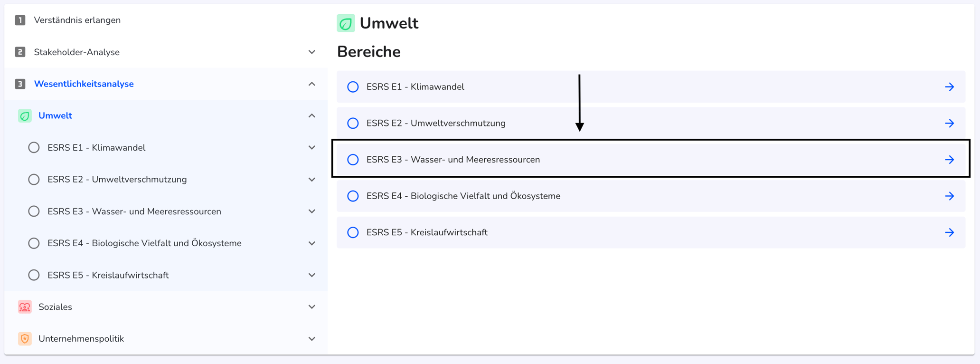Select radio circle for sidebar ESRS E4 item
The image size is (980, 364).
[34, 243]
